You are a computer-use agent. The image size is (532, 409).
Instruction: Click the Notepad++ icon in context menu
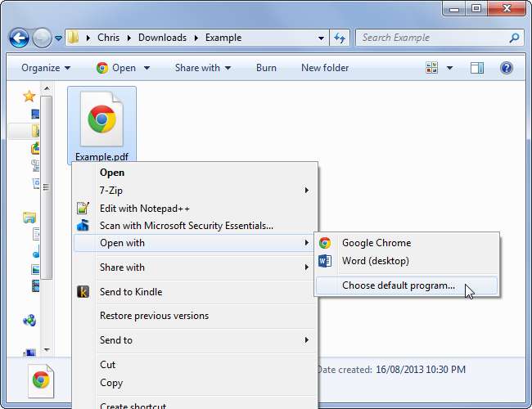83,209
